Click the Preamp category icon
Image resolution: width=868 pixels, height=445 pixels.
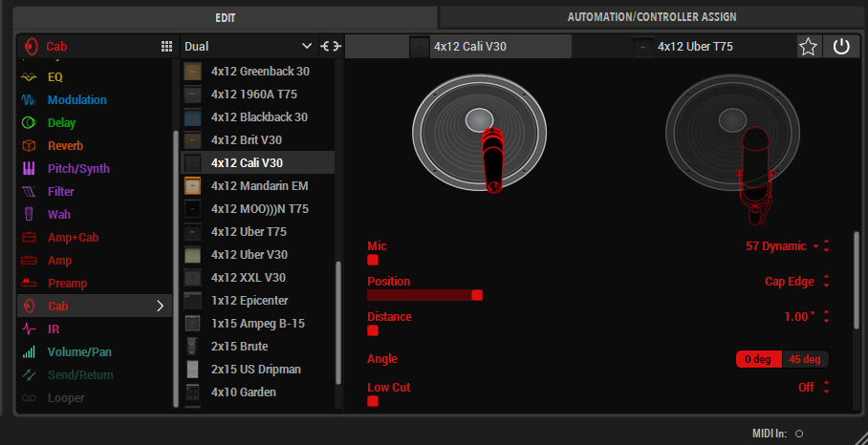[x=29, y=283]
